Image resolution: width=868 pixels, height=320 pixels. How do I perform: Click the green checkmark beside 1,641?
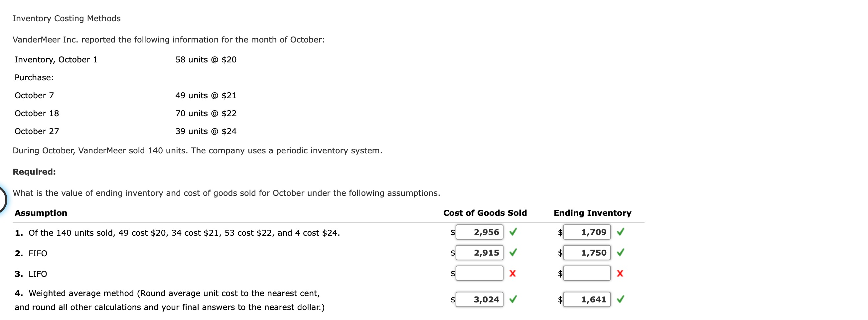point(621,299)
